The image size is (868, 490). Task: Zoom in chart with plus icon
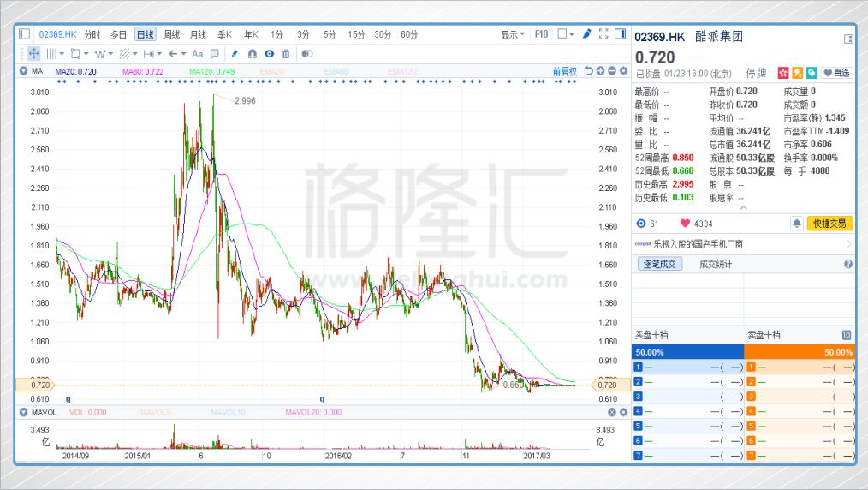tap(601, 71)
